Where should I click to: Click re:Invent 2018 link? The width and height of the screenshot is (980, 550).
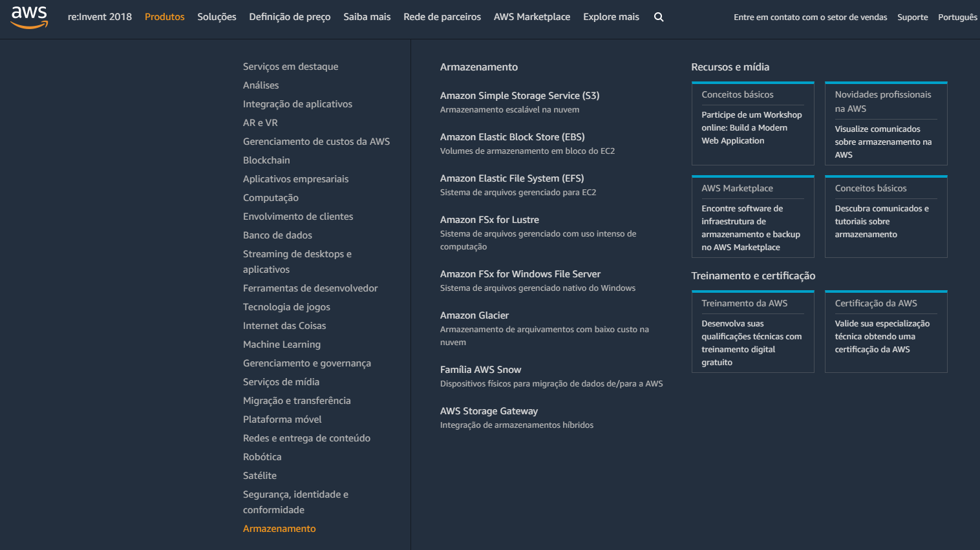pos(100,17)
